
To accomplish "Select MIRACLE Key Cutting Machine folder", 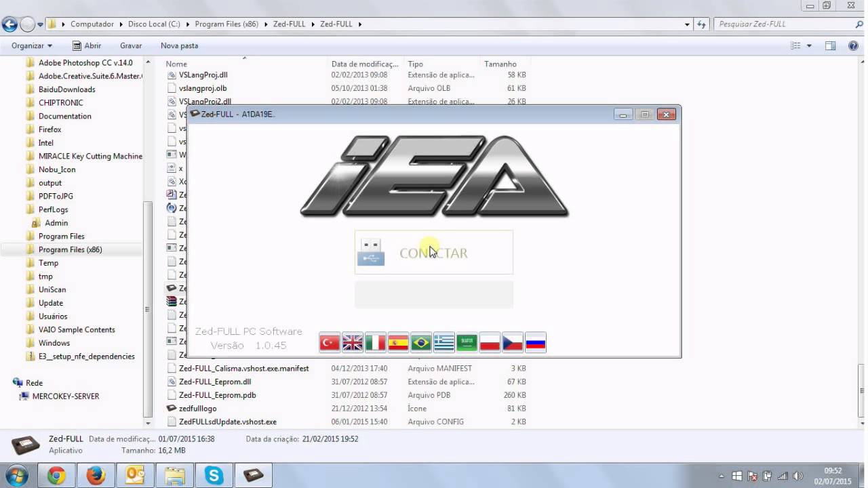I will point(90,156).
